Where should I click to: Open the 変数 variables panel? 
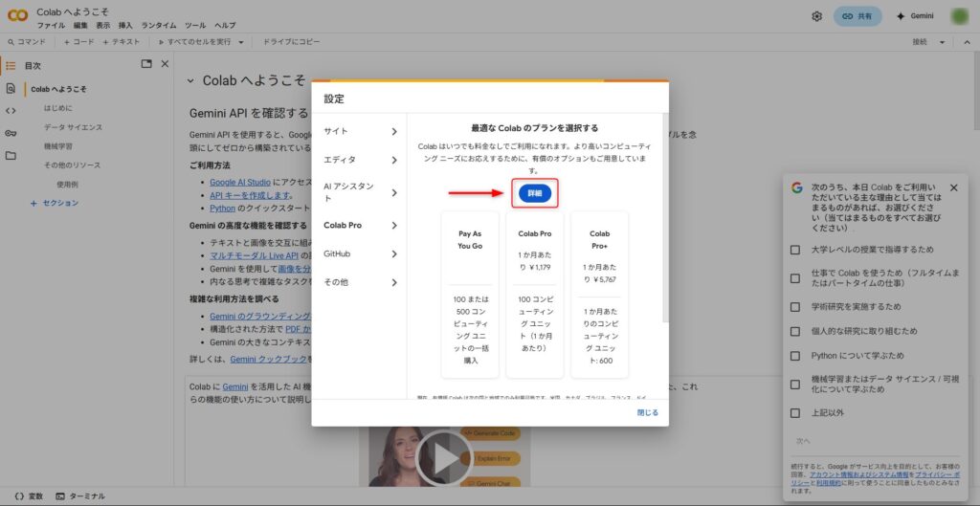(x=28, y=496)
